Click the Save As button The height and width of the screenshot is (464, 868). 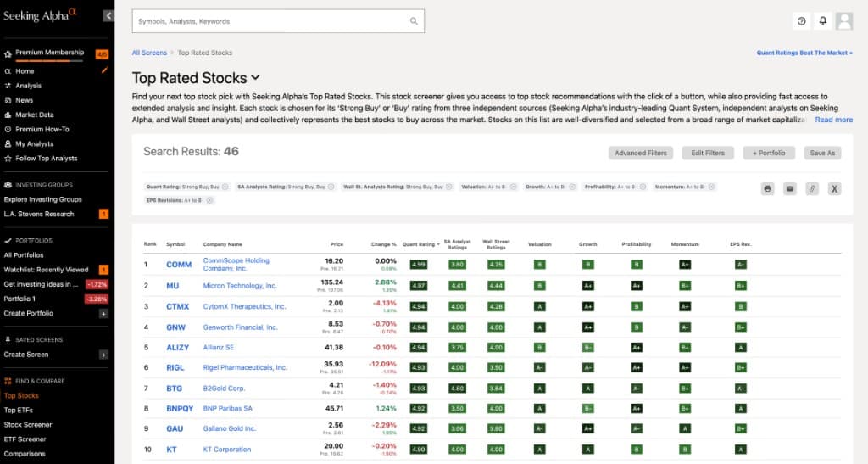[x=822, y=153]
